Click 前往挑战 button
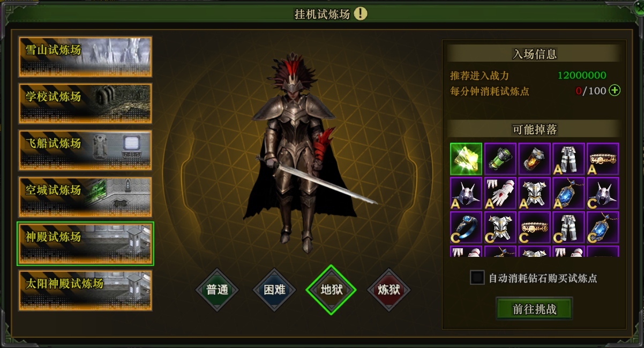This screenshot has height=348, width=644. [x=534, y=309]
